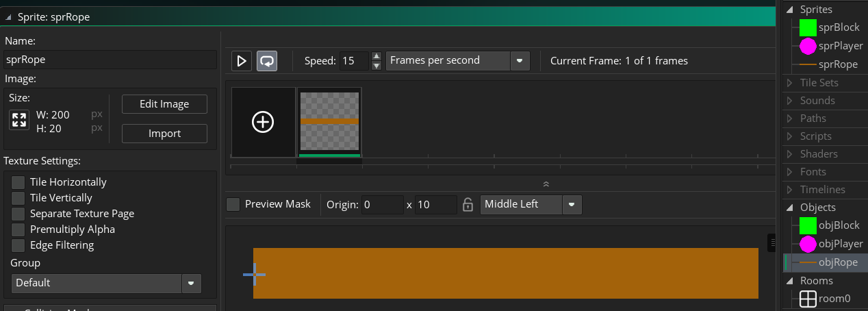This screenshot has height=311, width=868.
Task: Collapse the Sprites resource group
Action: click(x=789, y=10)
